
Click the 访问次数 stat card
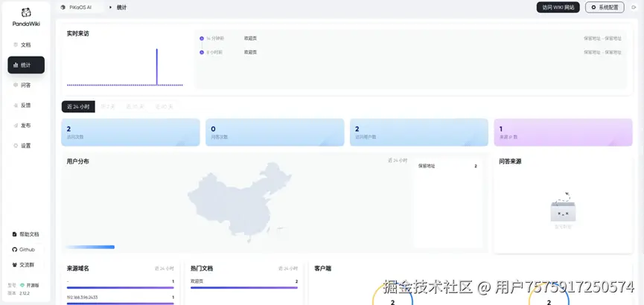coord(130,132)
